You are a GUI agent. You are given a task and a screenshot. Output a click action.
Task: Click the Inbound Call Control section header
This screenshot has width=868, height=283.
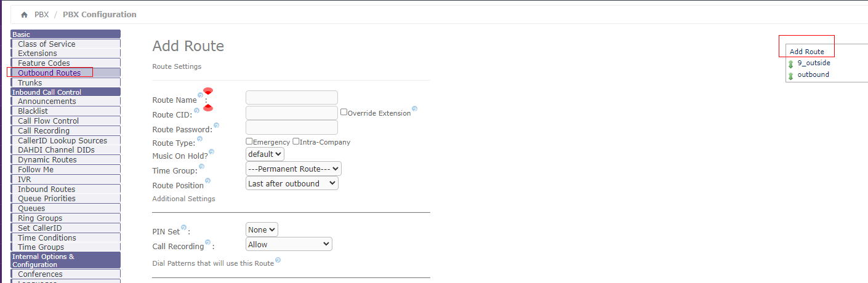click(66, 92)
